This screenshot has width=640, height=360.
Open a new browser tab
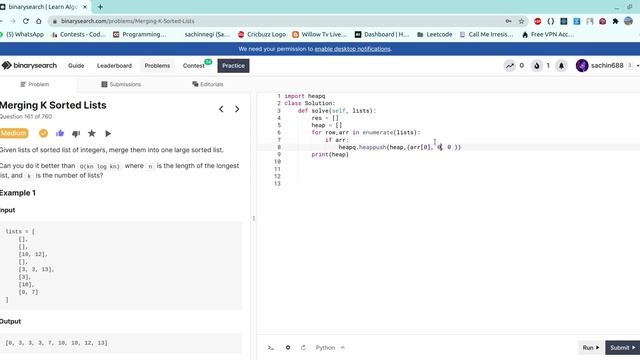(100, 7)
